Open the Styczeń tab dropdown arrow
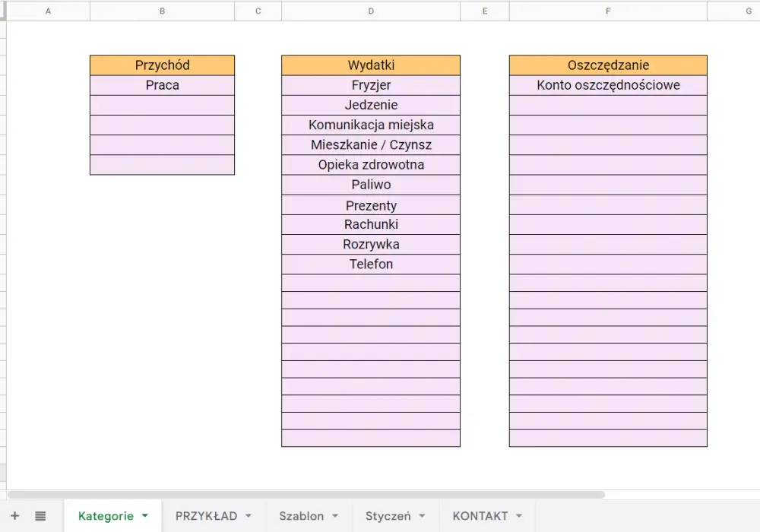 pyautogui.click(x=422, y=516)
